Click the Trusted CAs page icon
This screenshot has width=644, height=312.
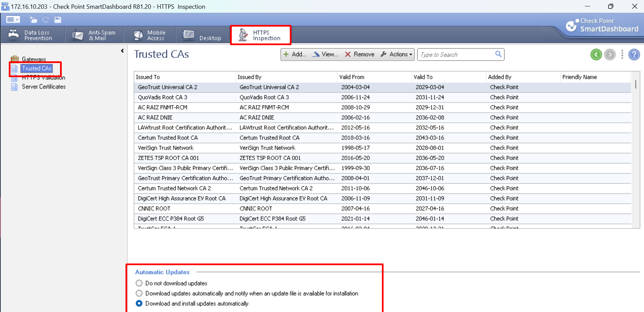(x=14, y=69)
